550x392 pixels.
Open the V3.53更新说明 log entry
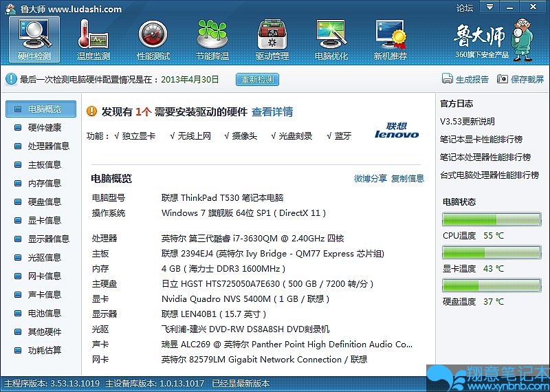(x=467, y=122)
